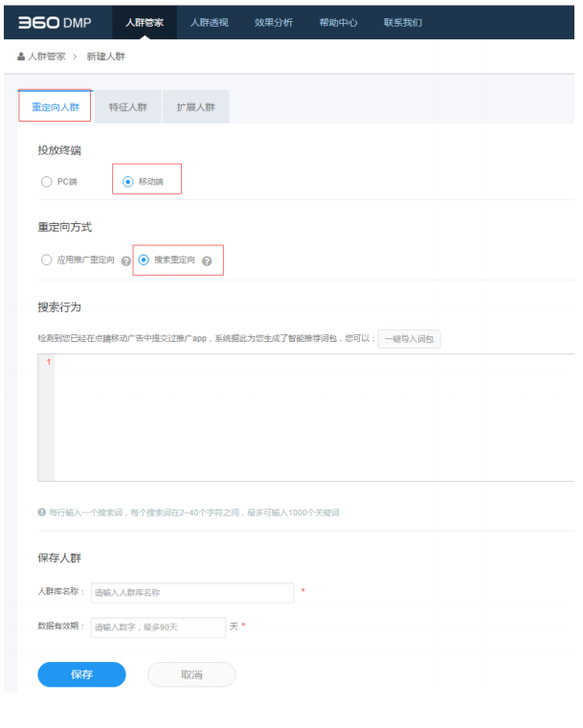Open 效果分析 in the top navigation
This screenshot has width=583, height=728.
pos(274,22)
